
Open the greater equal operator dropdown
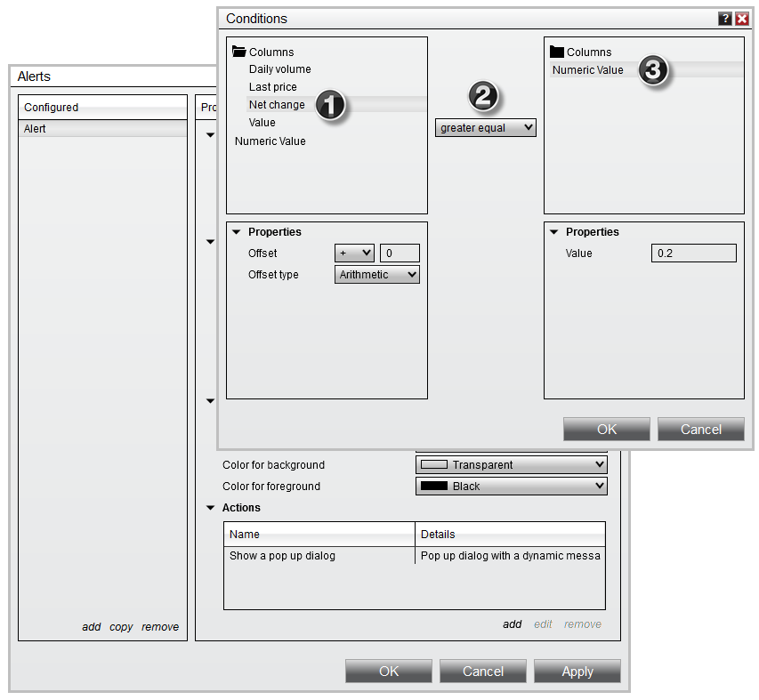click(486, 128)
